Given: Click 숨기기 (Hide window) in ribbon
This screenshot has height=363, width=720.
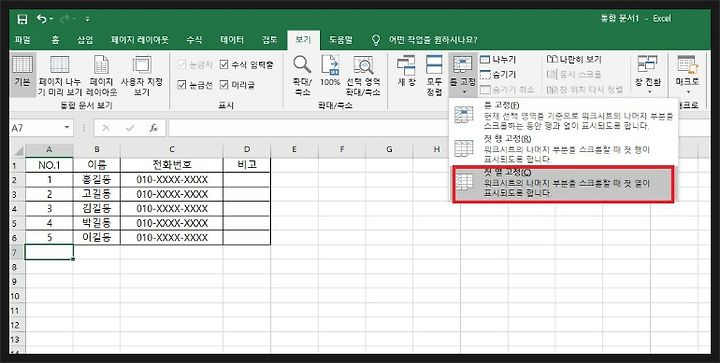Looking at the screenshot, I should pyautogui.click(x=498, y=74).
